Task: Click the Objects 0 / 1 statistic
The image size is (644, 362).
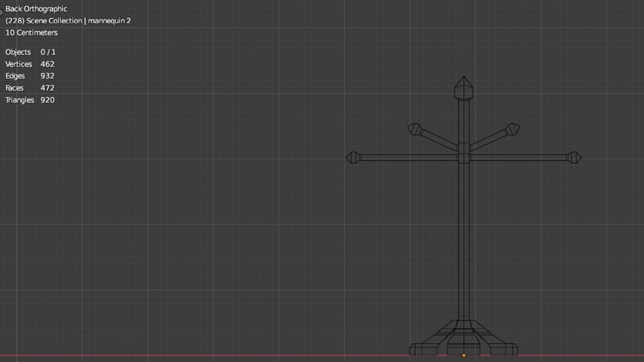Action: pos(31,52)
